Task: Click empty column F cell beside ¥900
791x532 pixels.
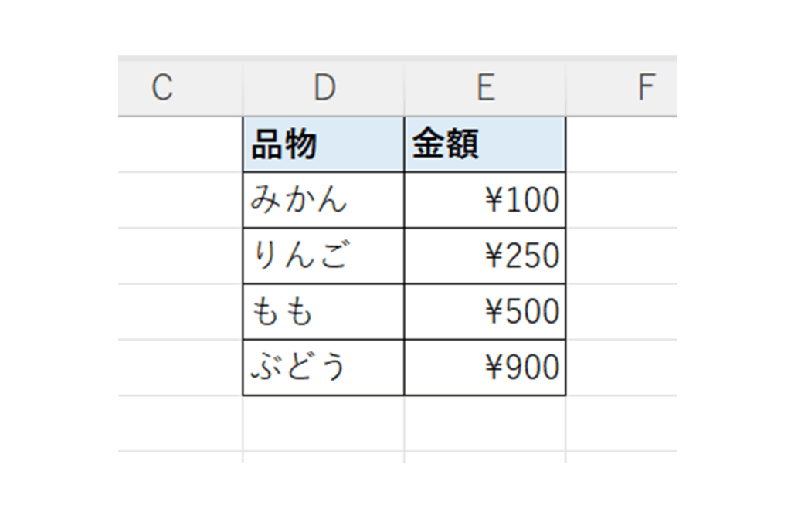Action: (x=621, y=367)
